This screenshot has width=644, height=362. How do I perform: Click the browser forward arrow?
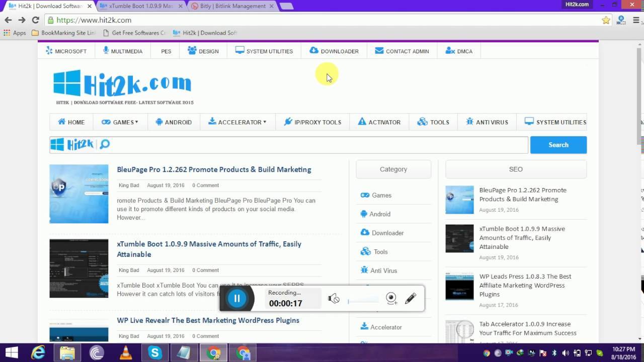pyautogui.click(x=22, y=20)
